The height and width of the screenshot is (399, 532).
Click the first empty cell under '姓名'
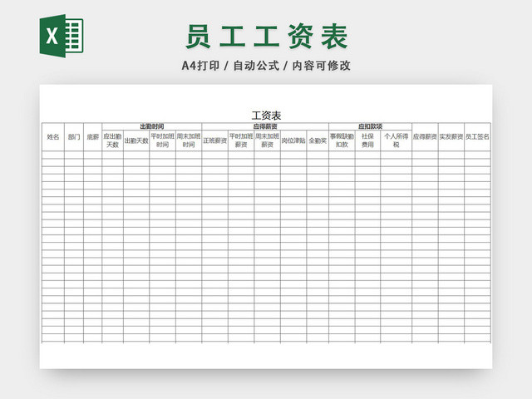coord(53,155)
